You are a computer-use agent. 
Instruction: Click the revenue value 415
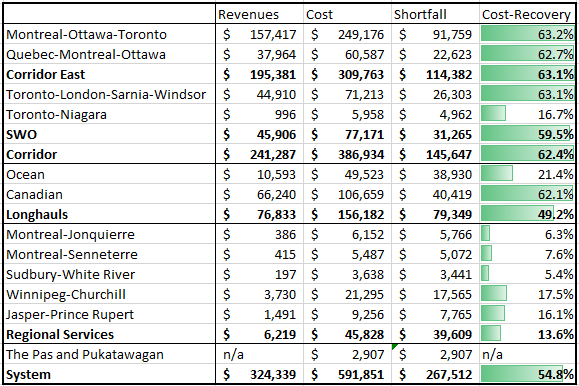point(285,254)
